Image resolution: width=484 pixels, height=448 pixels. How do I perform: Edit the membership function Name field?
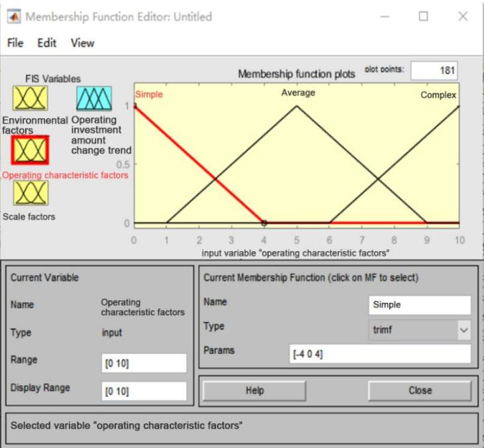pos(420,305)
